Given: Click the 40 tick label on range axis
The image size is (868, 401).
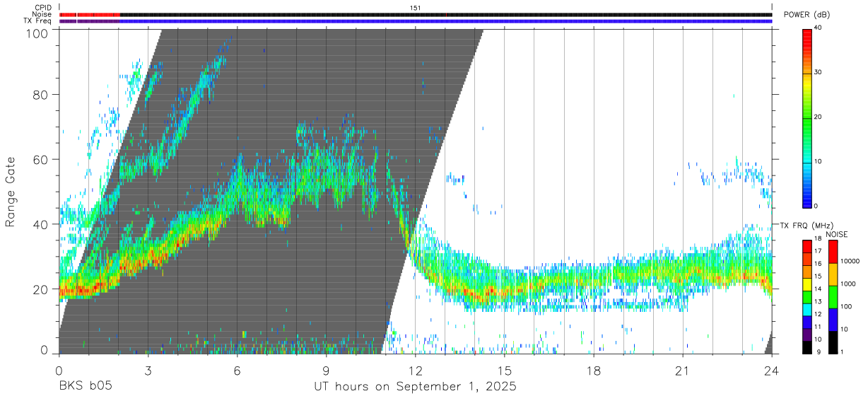Looking at the screenshot, I should coord(41,224).
